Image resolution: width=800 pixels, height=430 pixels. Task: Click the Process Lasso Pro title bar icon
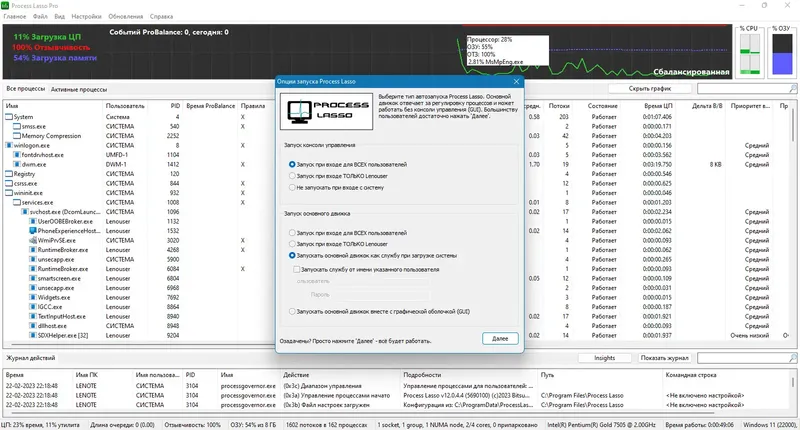pyautogui.click(x=5, y=6)
